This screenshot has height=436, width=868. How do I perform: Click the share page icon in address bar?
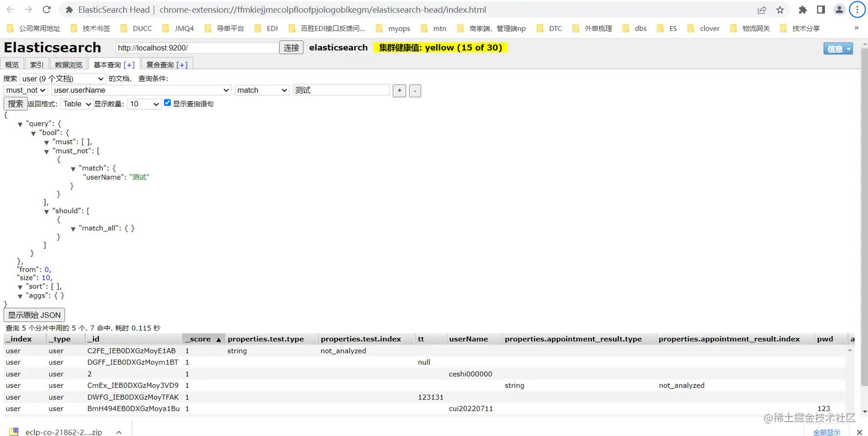click(x=762, y=10)
